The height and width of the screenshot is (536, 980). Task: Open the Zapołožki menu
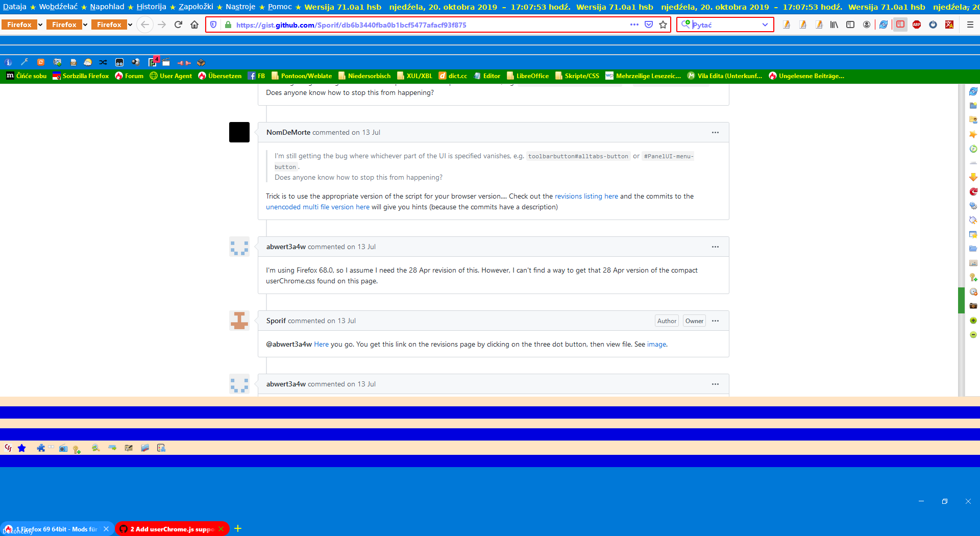[x=196, y=7]
